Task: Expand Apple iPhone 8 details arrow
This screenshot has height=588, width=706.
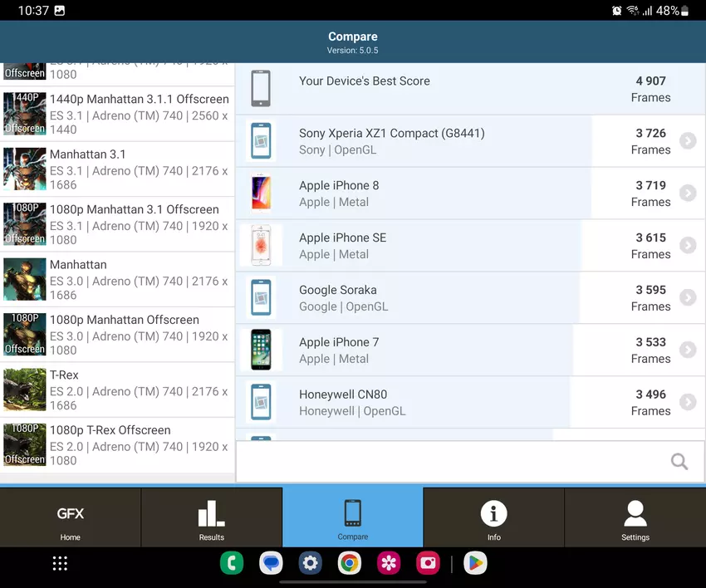Action: click(687, 194)
